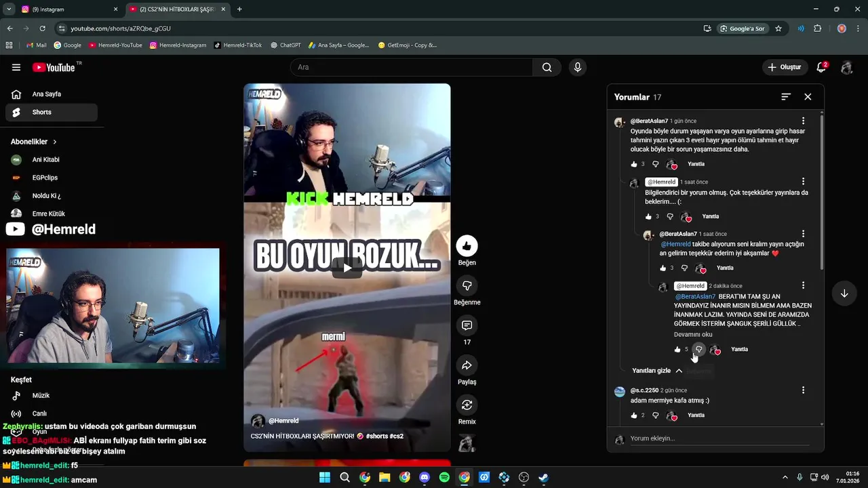Open the ChatGPT bookmark
The width and height of the screenshot is (868, 488).
(285, 45)
